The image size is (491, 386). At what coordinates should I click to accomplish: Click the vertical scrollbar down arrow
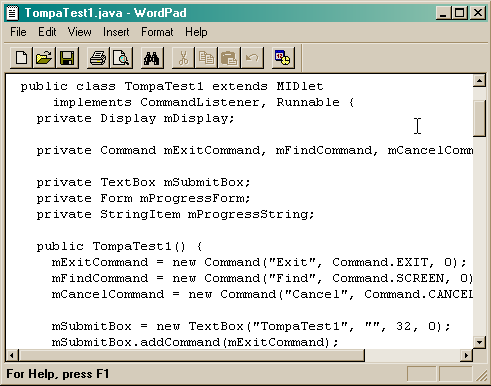(x=479, y=342)
